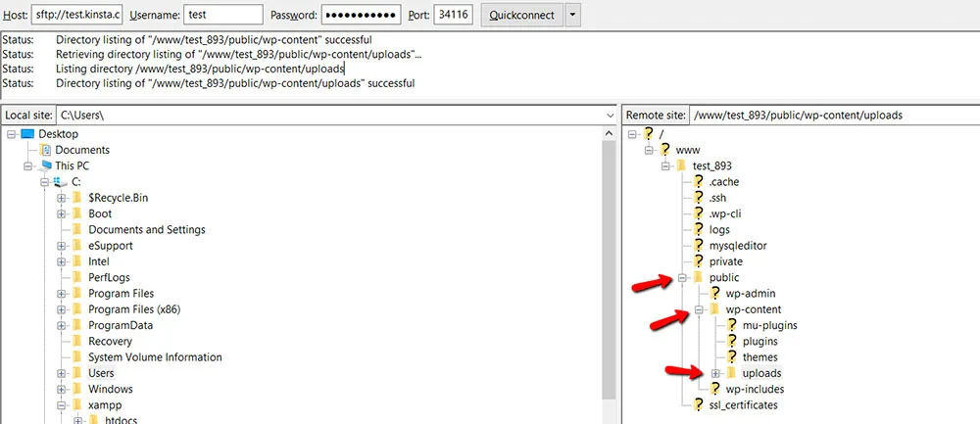The height and width of the screenshot is (424, 980).
Task: Click the unknown-folder icon for logs
Action: 698,230
